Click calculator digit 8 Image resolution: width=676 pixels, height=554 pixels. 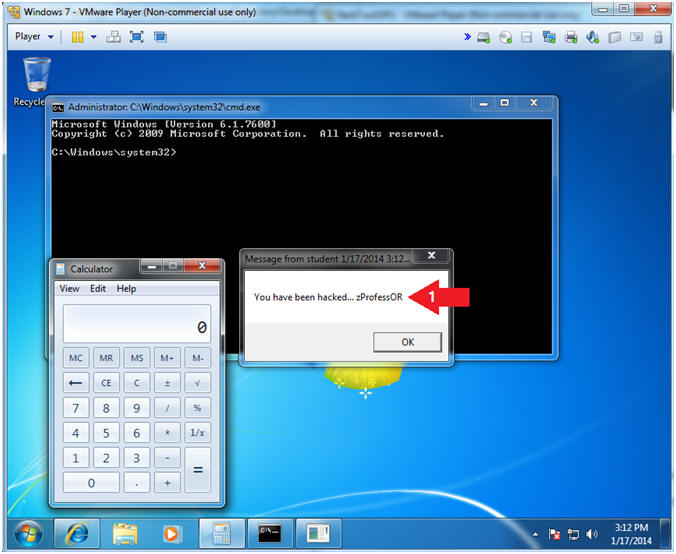[x=106, y=408]
